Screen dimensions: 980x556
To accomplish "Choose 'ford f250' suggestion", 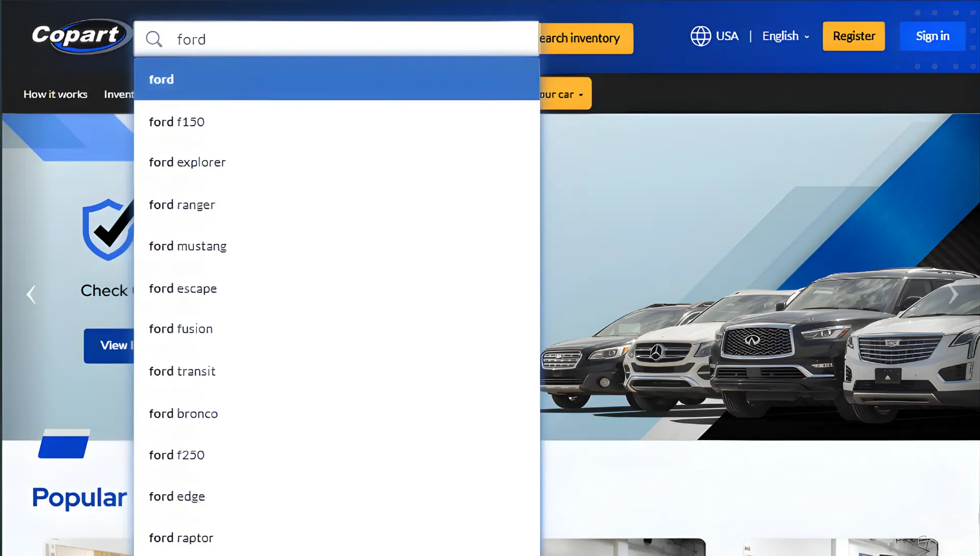I will [337, 455].
